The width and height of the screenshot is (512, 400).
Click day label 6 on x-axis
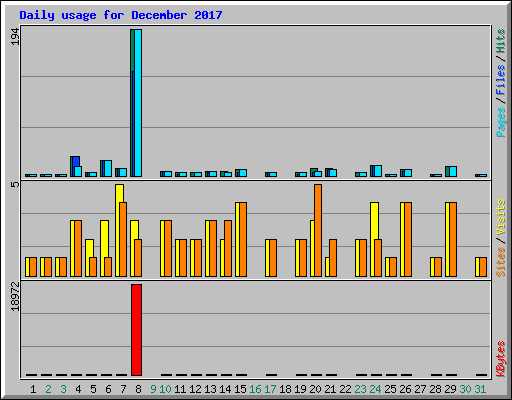108,389
